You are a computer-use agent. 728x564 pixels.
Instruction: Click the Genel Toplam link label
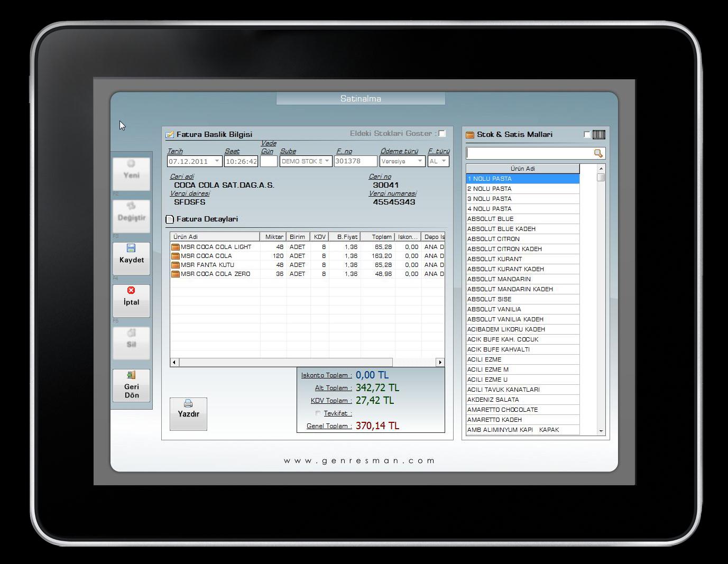(329, 426)
